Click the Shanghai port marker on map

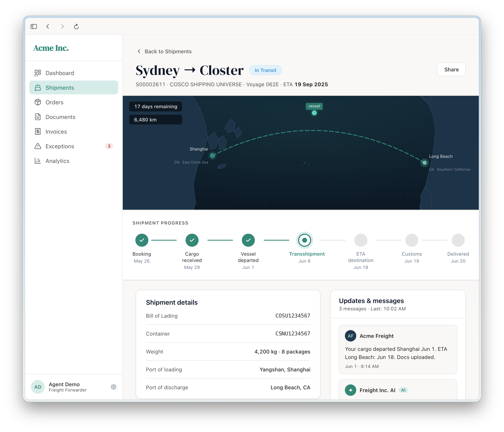212,156
